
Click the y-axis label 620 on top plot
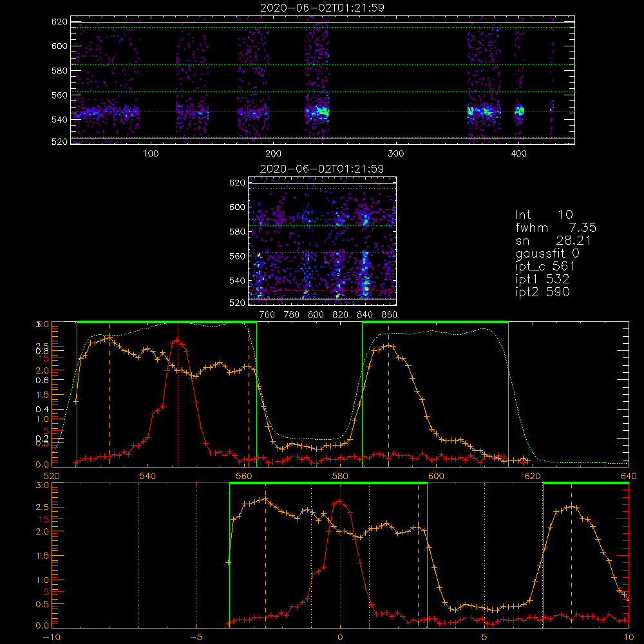[x=59, y=22]
